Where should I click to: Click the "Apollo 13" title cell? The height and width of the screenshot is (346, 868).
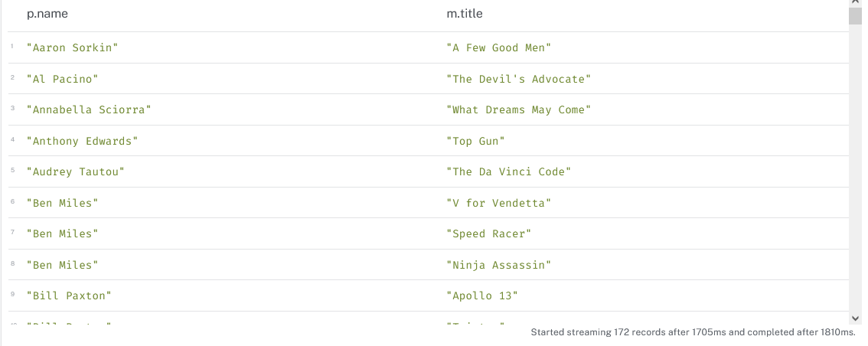tap(482, 295)
